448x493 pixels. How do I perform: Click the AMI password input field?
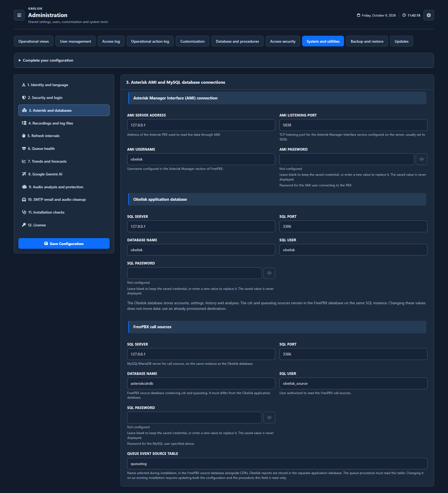click(x=347, y=159)
